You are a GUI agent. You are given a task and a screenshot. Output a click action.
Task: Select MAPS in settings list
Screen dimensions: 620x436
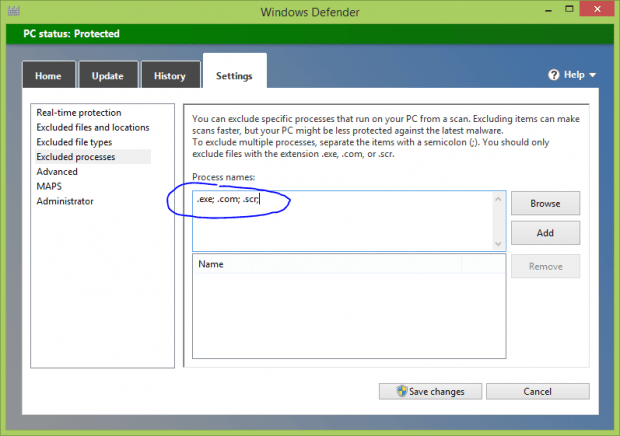point(49,186)
